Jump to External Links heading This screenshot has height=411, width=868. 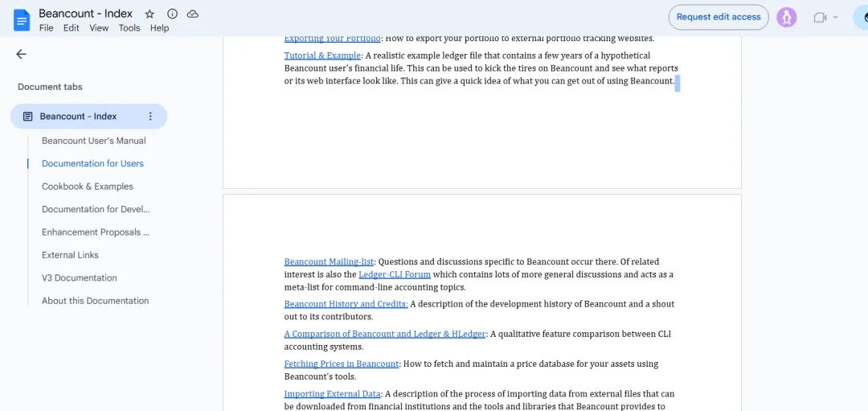pyautogui.click(x=70, y=255)
